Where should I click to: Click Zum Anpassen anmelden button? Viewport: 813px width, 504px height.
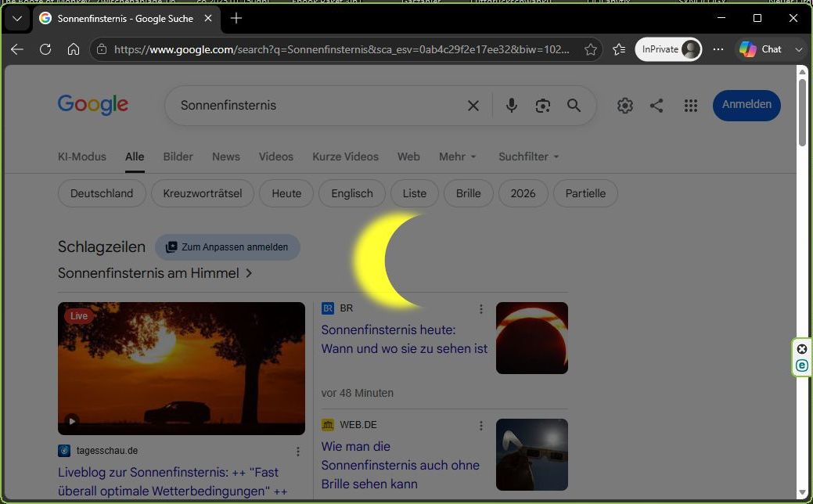tap(227, 247)
